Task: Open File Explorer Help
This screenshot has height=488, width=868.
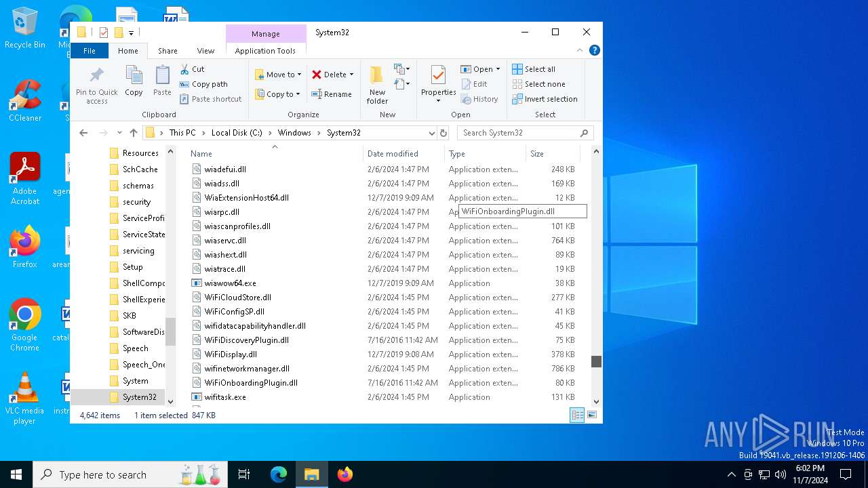Action: tap(595, 50)
